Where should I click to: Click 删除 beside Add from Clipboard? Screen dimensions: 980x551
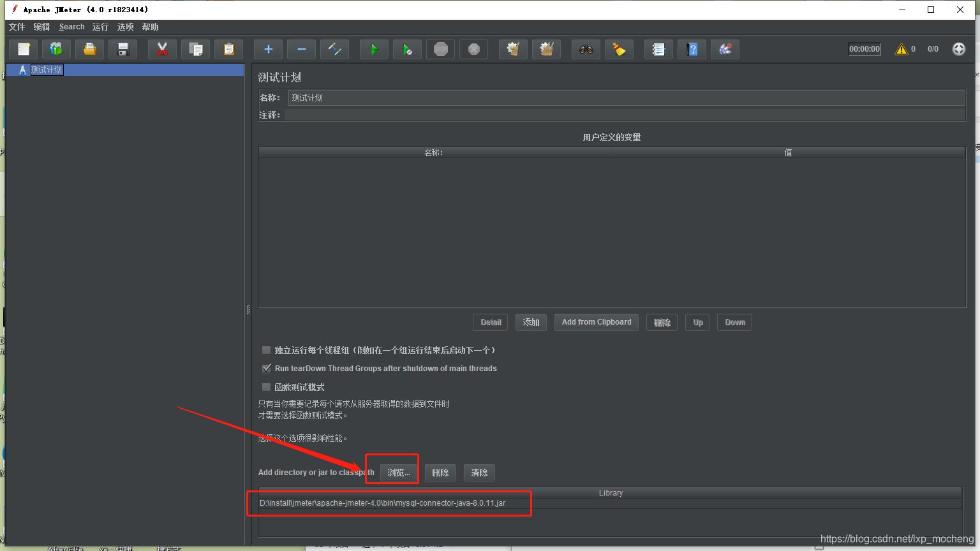coord(662,322)
